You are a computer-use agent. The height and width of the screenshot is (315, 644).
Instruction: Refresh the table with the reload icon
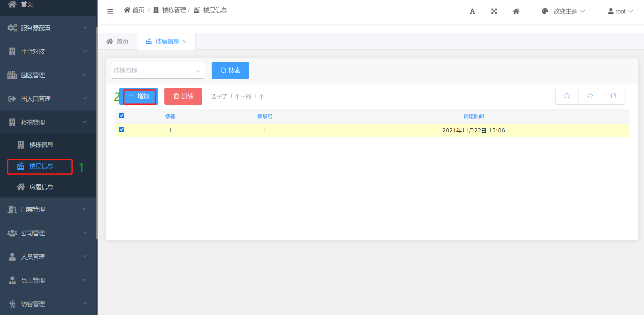tap(590, 96)
